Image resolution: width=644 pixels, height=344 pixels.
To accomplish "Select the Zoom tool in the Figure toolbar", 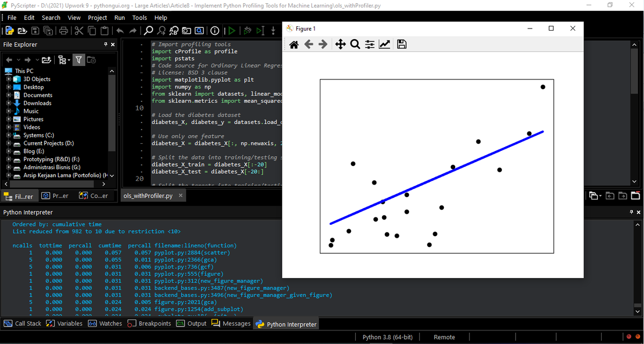I will [x=355, y=44].
